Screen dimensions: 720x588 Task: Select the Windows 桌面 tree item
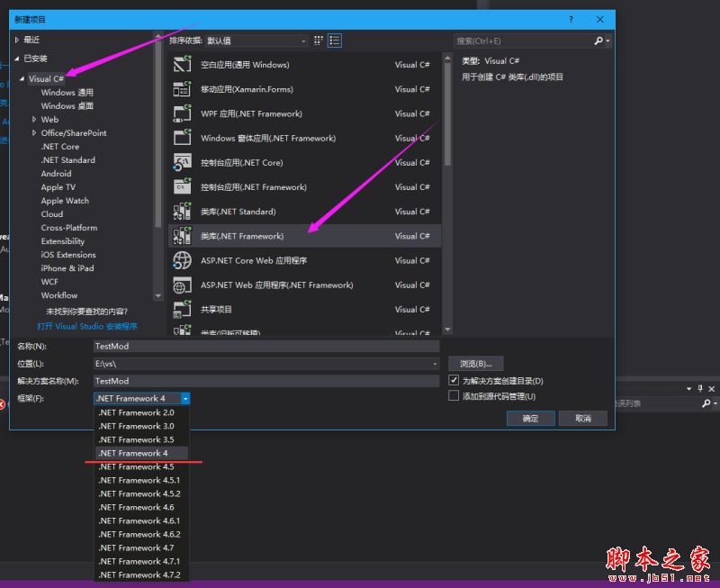click(67, 105)
